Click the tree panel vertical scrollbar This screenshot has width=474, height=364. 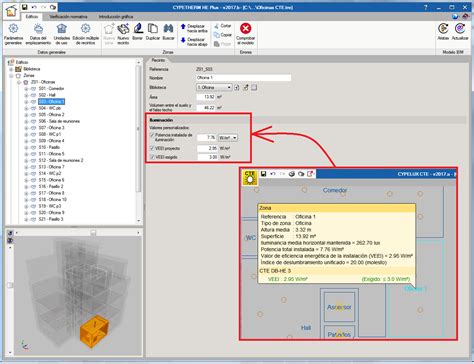[139, 128]
